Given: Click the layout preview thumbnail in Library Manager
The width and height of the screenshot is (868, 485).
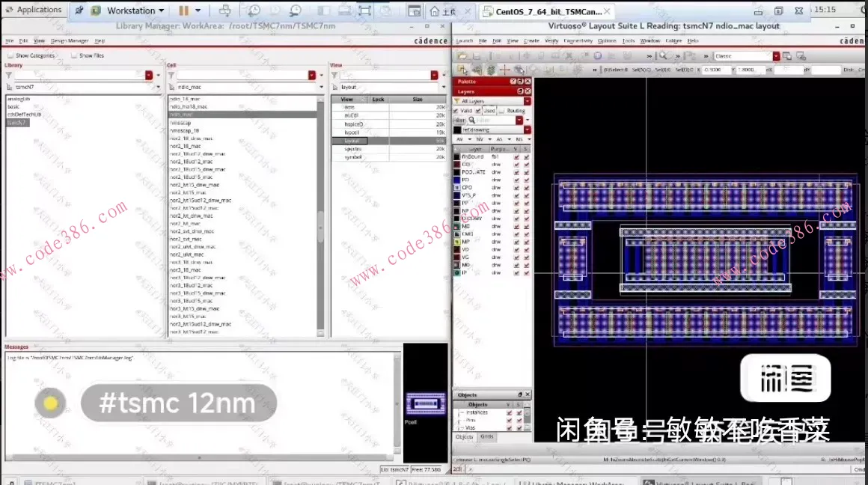Looking at the screenshot, I should pos(425,403).
